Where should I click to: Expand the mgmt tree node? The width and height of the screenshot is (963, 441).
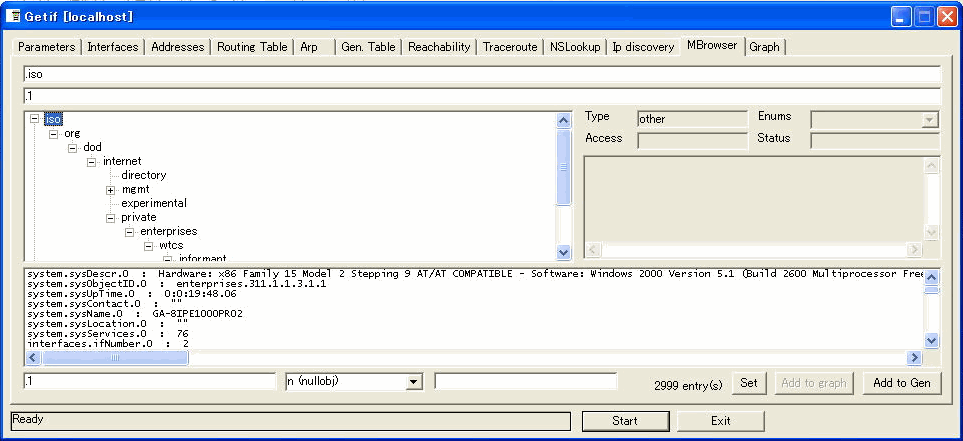tap(111, 190)
